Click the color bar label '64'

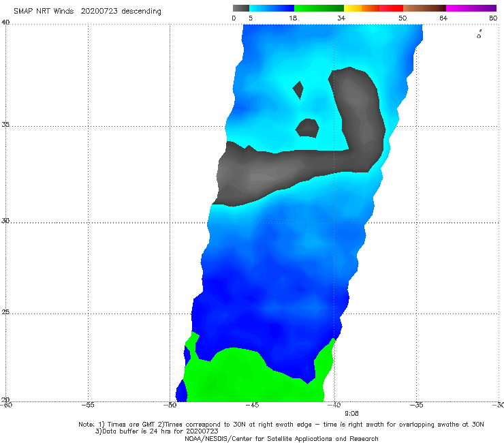point(443,18)
